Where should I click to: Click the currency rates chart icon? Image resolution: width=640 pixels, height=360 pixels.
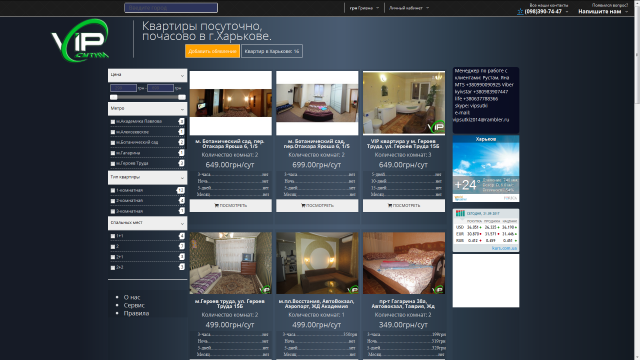point(460,213)
